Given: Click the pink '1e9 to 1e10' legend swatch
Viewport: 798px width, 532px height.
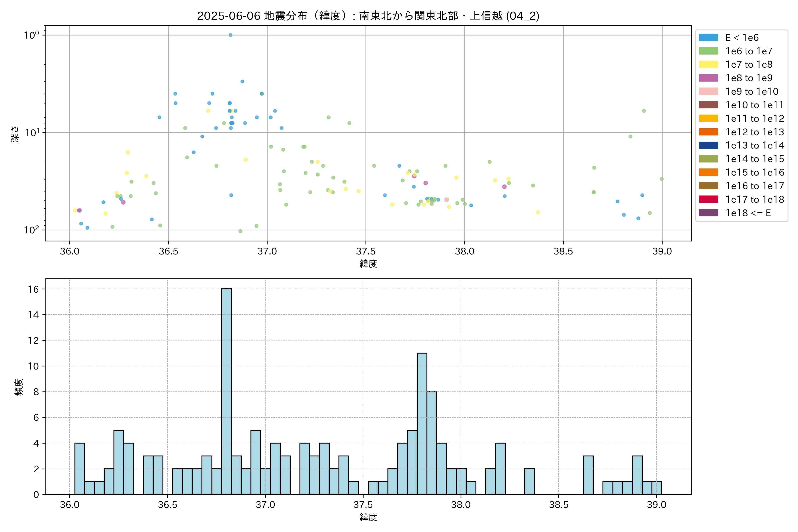Looking at the screenshot, I should [x=708, y=91].
